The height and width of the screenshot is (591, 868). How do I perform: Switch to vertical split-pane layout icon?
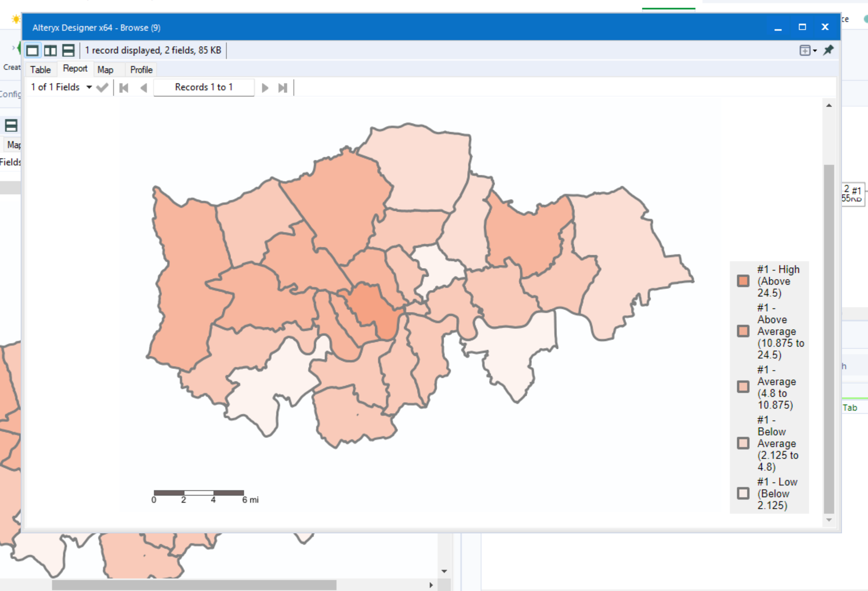[50, 50]
